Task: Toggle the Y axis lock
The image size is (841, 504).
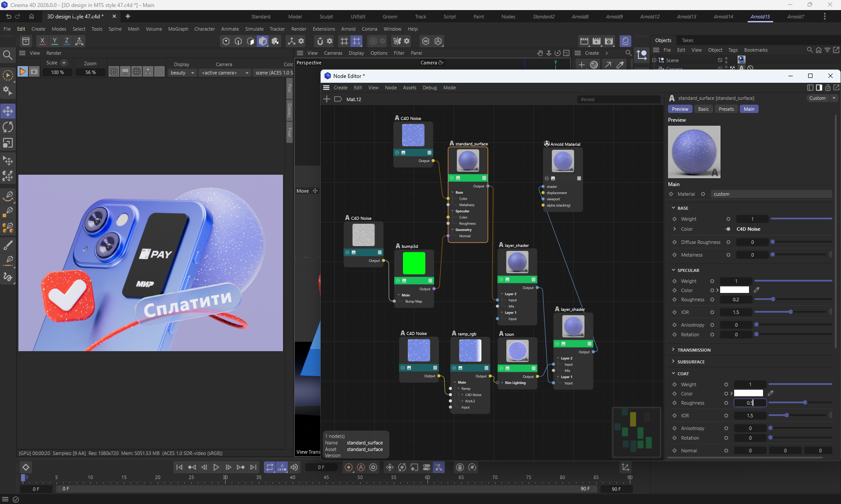Action: (54, 41)
